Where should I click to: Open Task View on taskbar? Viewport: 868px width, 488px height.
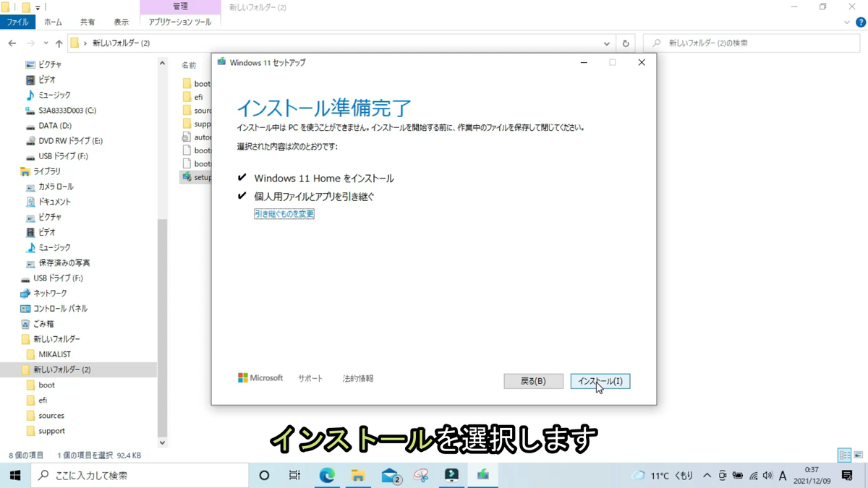(x=294, y=475)
